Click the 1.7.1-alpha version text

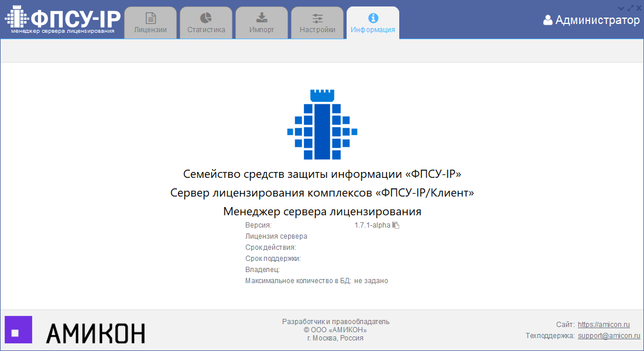372,225
